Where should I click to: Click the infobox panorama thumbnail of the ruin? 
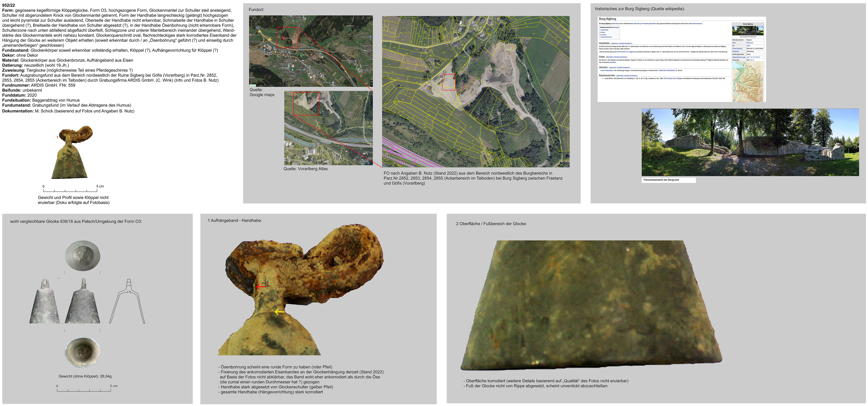tap(748, 31)
